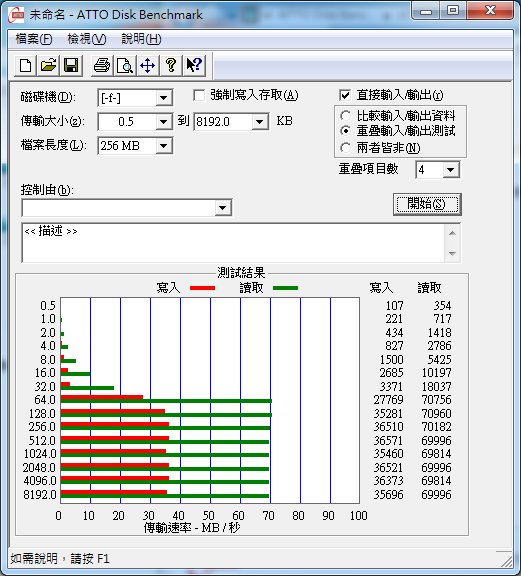The width and height of the screenshot is (521, 576).
Task: Click the read value 10197 in results
Action: [x=436, y=373]
